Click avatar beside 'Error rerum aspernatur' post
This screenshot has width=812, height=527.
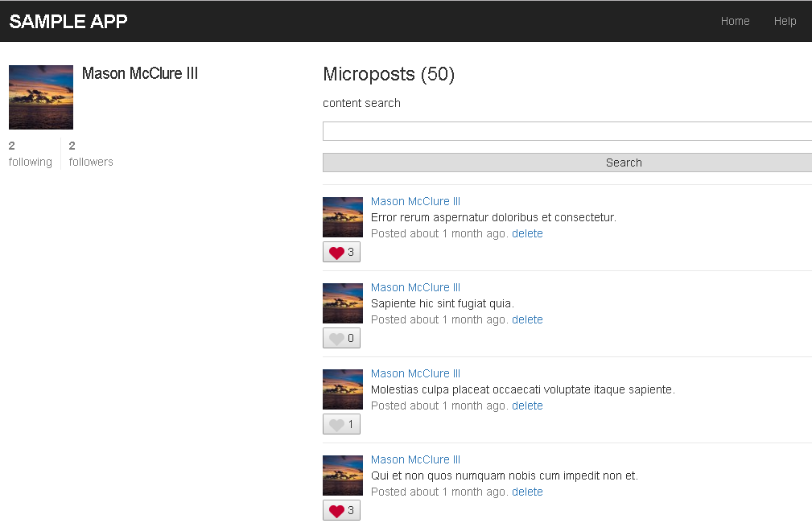click(343, 217)
